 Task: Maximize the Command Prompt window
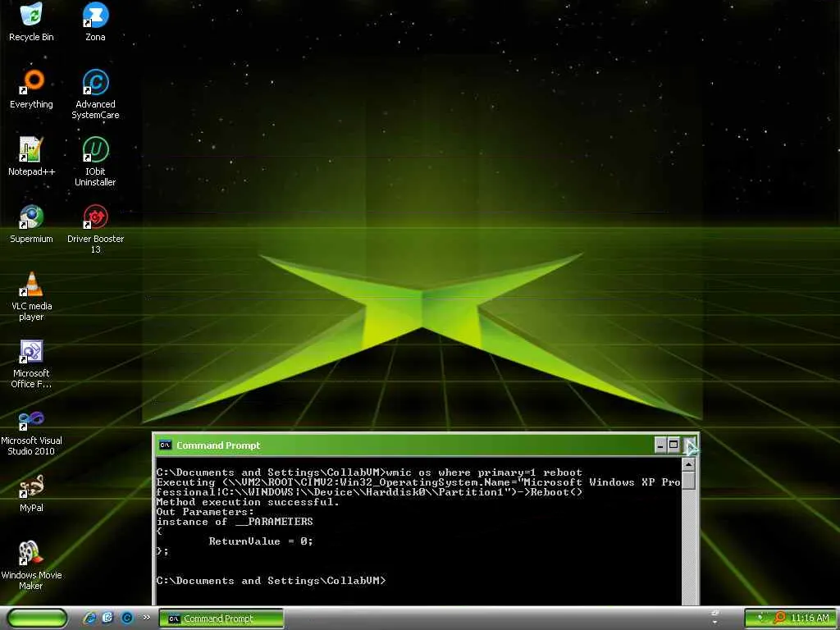[673, 445]
